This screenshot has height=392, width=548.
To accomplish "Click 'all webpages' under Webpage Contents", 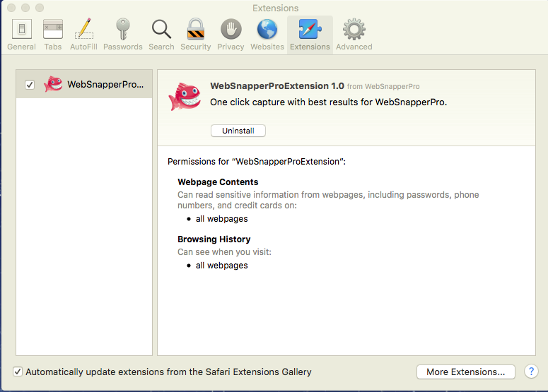I will point(221,219).
